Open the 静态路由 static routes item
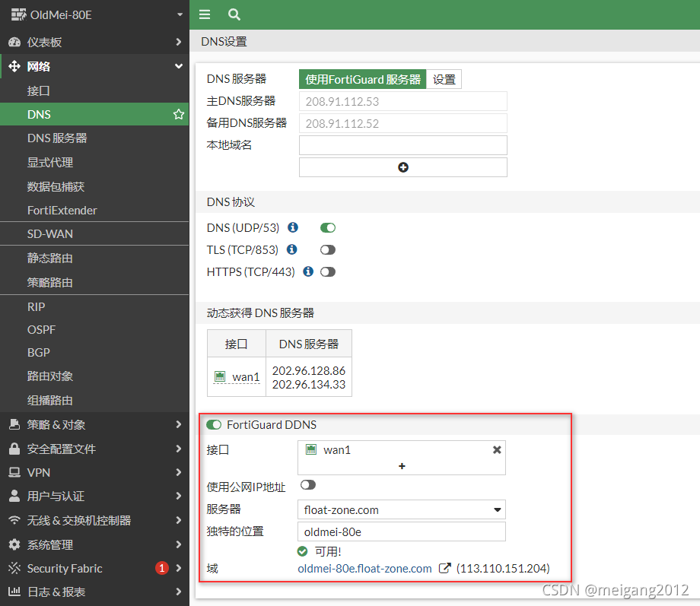 [94, 258]
